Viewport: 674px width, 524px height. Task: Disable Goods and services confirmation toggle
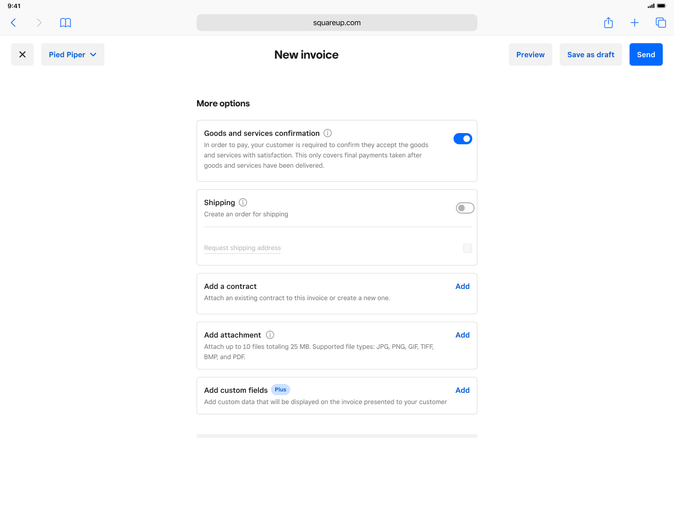click(x=462, y=139)
